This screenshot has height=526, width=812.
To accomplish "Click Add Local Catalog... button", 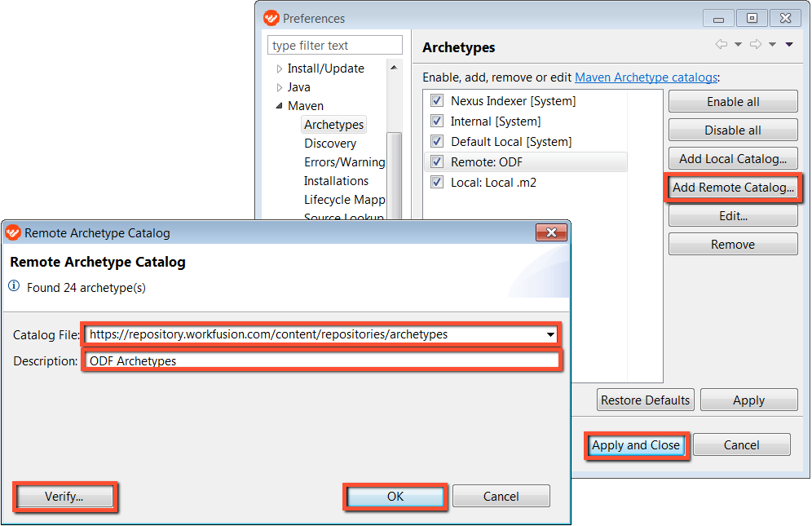I will point(733,158).
